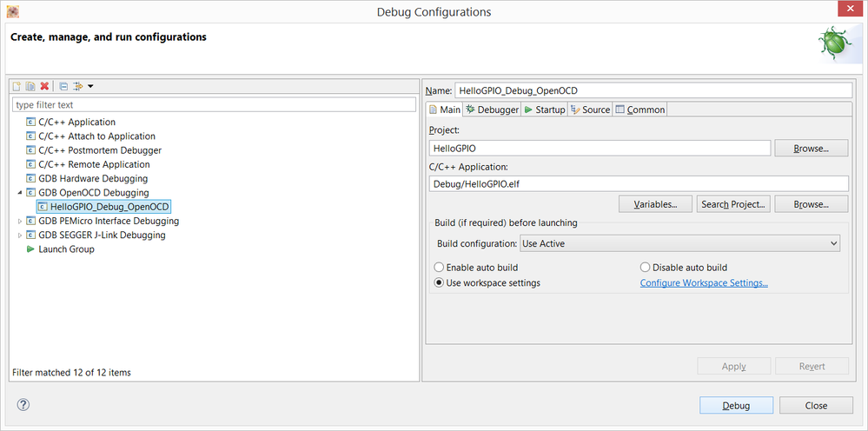Click the Duplicate launch configuration icon

click(30, 86)
